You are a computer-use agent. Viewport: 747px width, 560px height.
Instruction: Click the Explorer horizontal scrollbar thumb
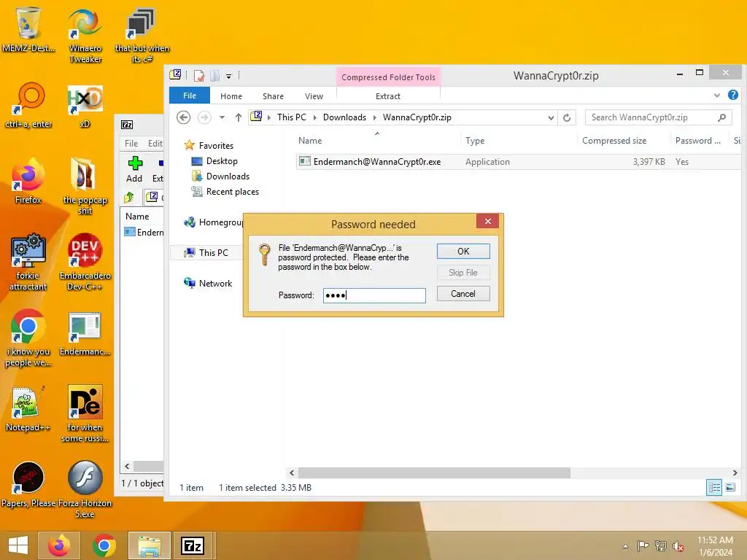point(434,472)
